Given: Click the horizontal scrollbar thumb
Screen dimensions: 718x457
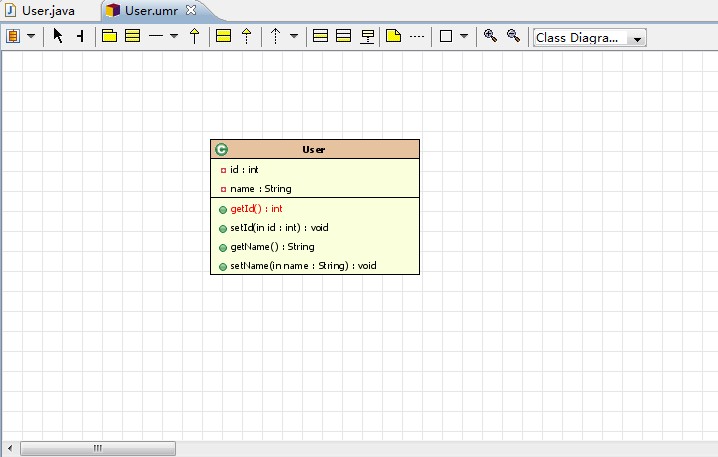Looking at the screenshot, I should (x=98, y=448).
